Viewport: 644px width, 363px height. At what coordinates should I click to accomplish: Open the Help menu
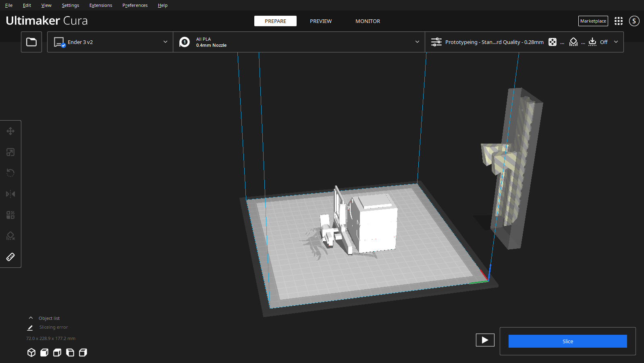[x=163, y=5]
